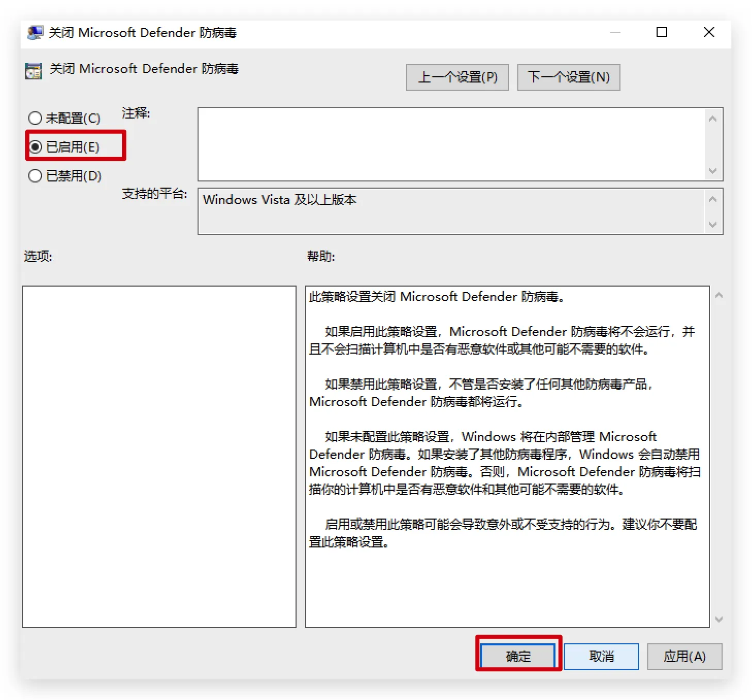Click the supported platform scroll up arrow

pyautogui.click(x=713, y=199)
